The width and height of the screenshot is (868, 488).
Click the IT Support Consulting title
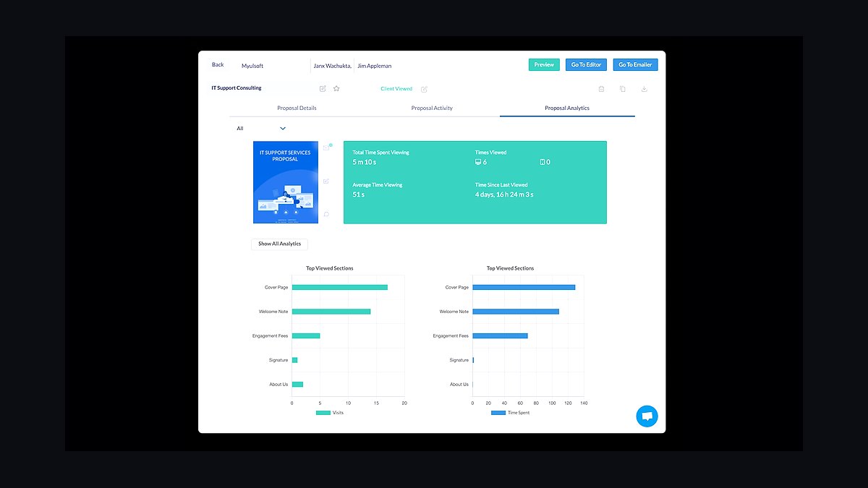(237, 88)
